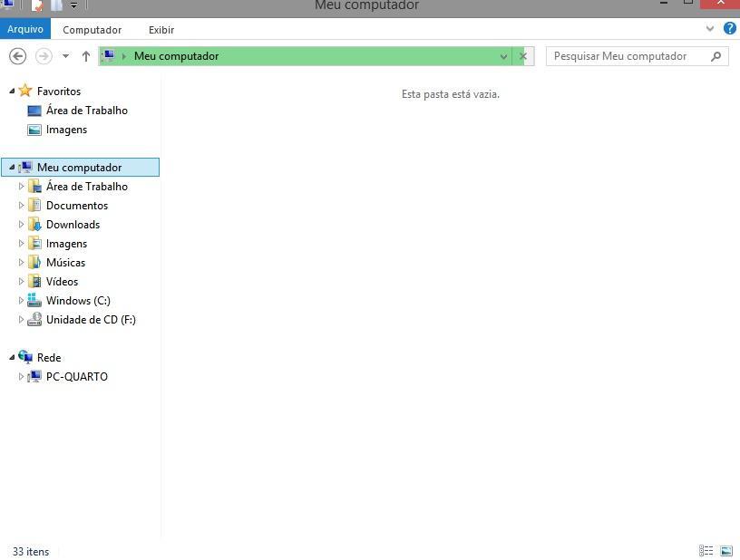Image resolution: width=740 pixels, height=560 pixels.
Task: Go up one folder level
Action: click(x=86, y=56)
